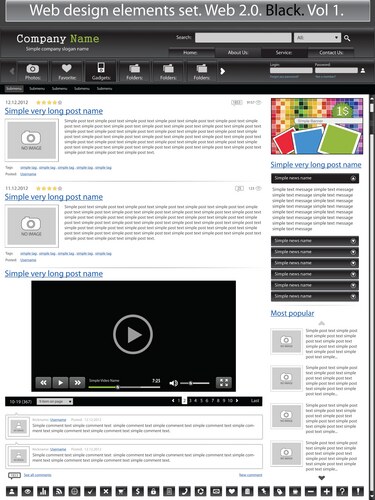Select the highlighted first Submenu item

click(x=14, y=89)
